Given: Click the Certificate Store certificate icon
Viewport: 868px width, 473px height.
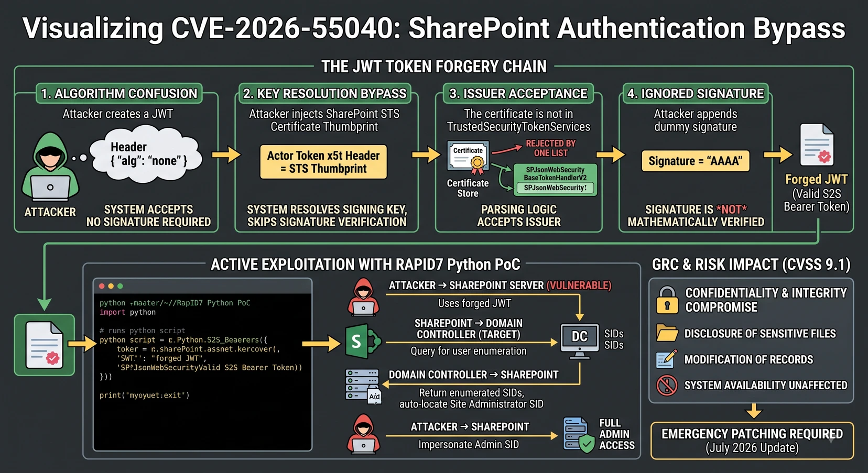Looking at the screenshot, I should coord(468,157).
